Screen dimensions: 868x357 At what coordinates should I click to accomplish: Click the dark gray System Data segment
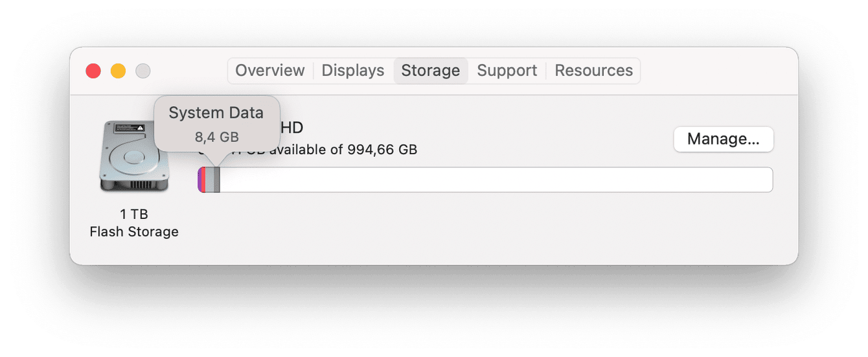217,179
